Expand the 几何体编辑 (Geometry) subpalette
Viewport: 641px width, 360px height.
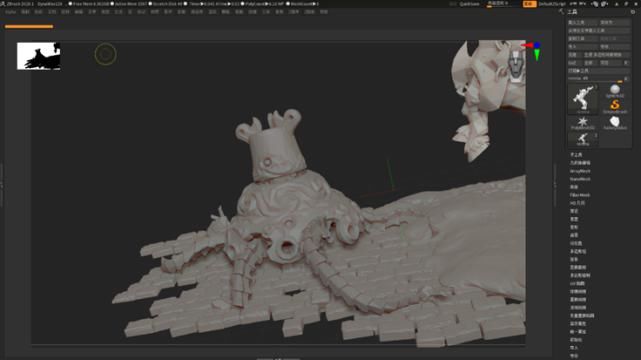[x=580, y=163]
